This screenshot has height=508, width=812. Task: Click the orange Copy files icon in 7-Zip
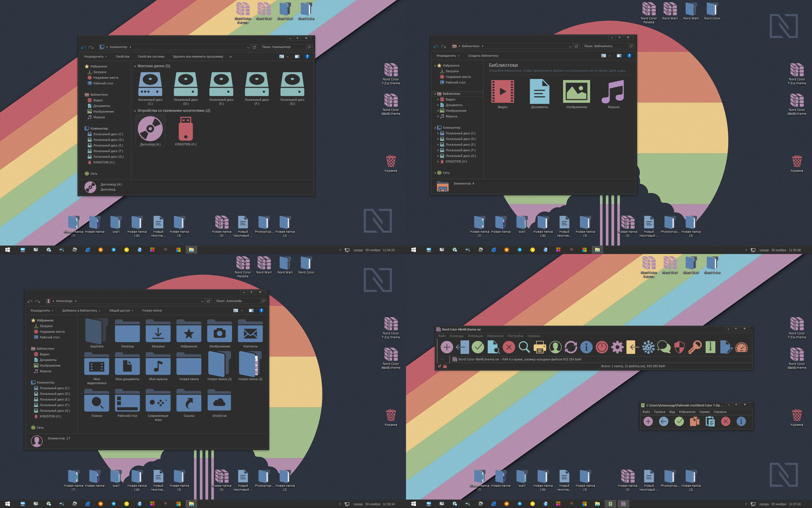click(694, 421)
